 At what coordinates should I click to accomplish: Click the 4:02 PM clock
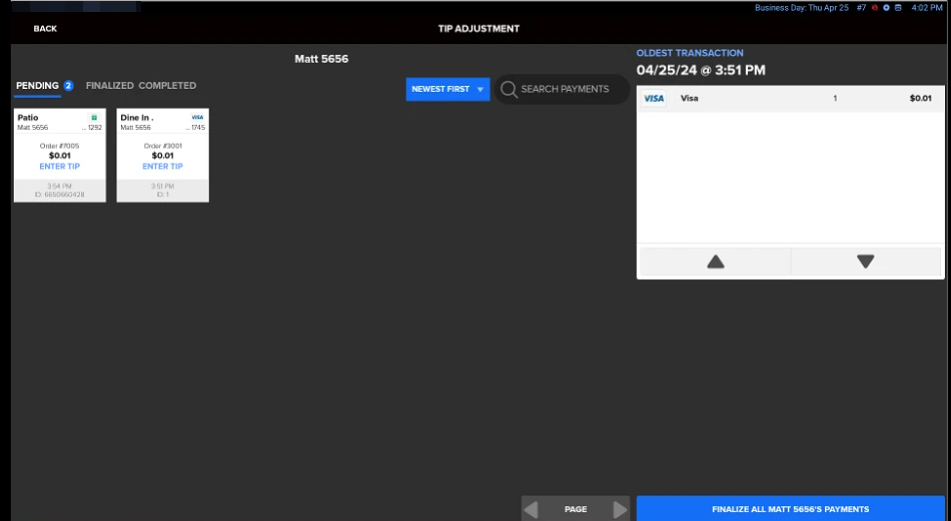tap(927, 8)
